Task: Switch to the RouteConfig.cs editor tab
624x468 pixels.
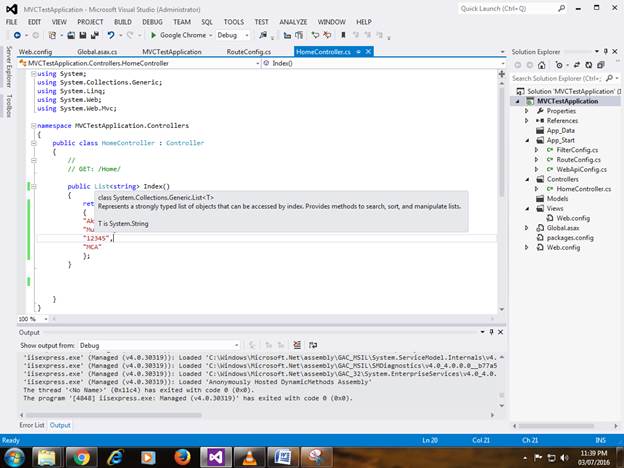Action: point(248,50)
